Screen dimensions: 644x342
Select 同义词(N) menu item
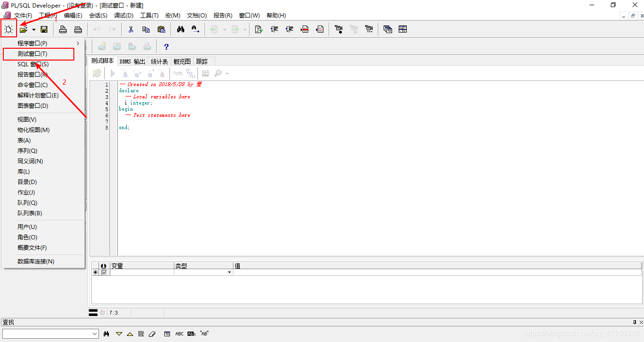tap(44, 161)
